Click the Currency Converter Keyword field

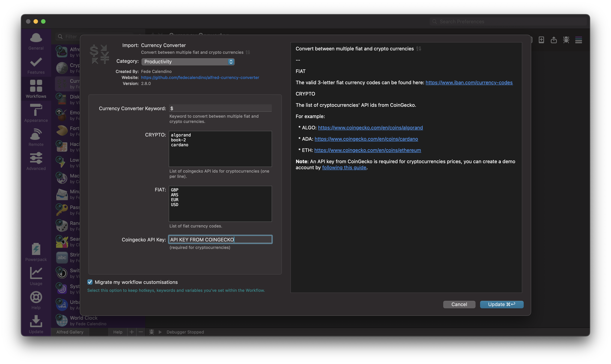[x=220, y=108]
